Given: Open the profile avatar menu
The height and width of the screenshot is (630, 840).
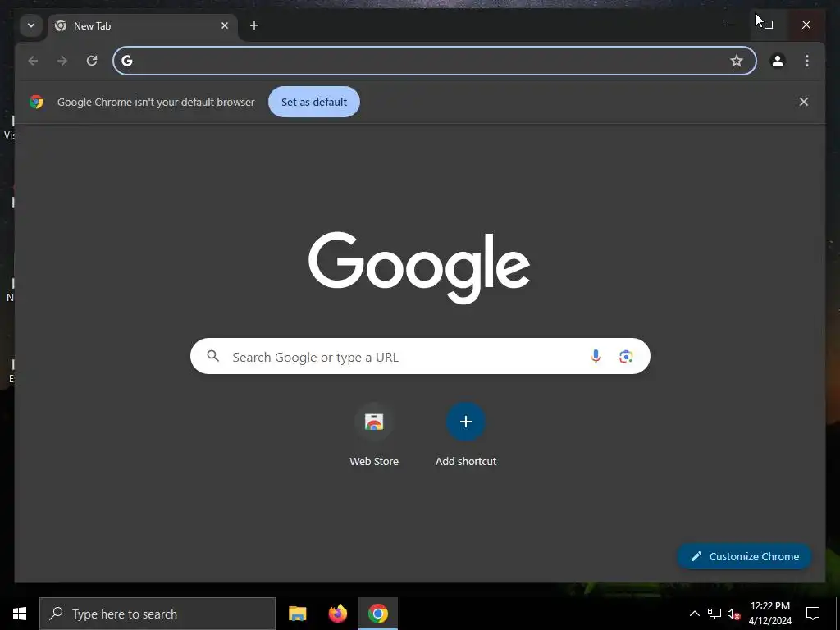Looking at the screenshot, I should (778, 61).
